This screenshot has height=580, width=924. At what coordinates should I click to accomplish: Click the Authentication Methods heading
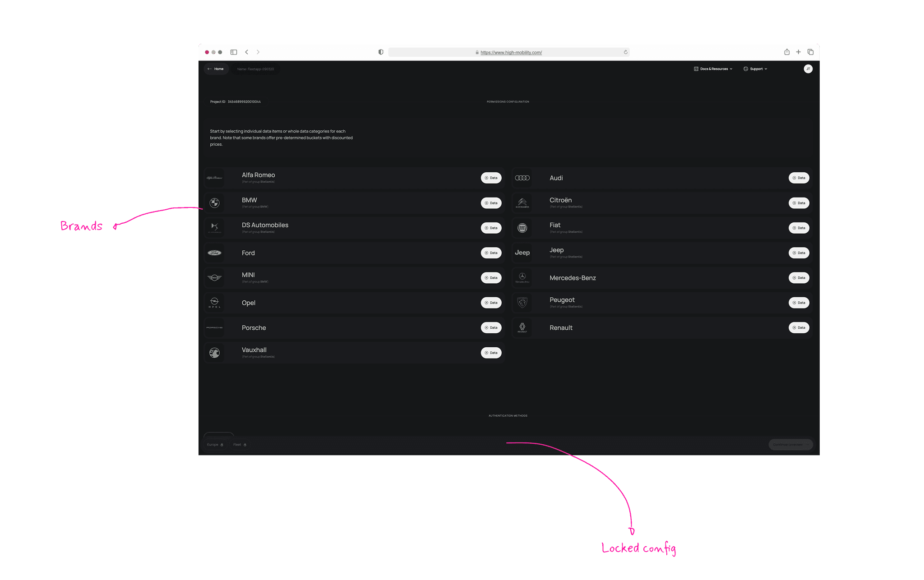point(508,416)
